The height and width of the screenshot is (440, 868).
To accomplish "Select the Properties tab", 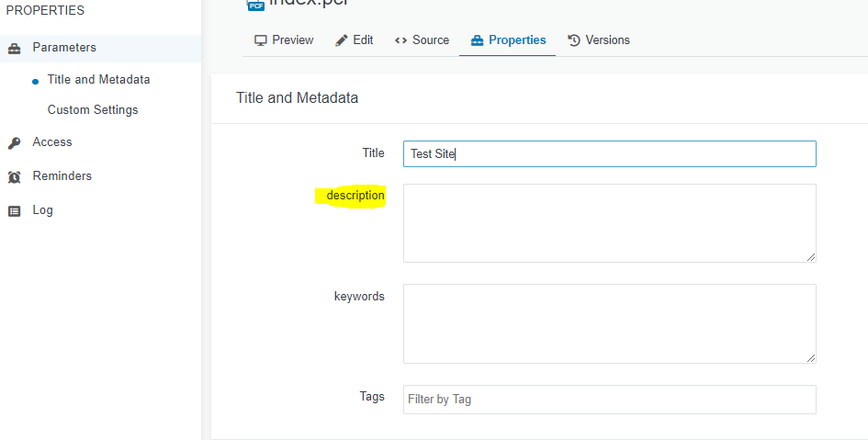I will [507, 40].
